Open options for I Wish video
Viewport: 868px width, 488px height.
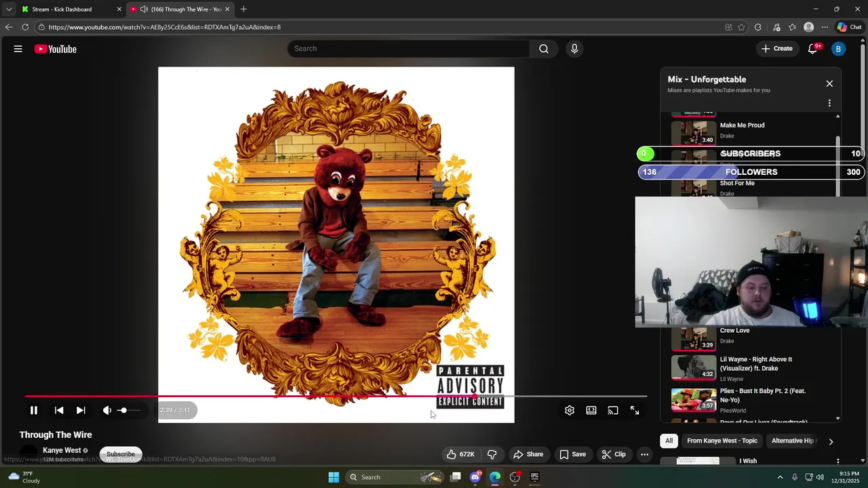tap(837, 461)
